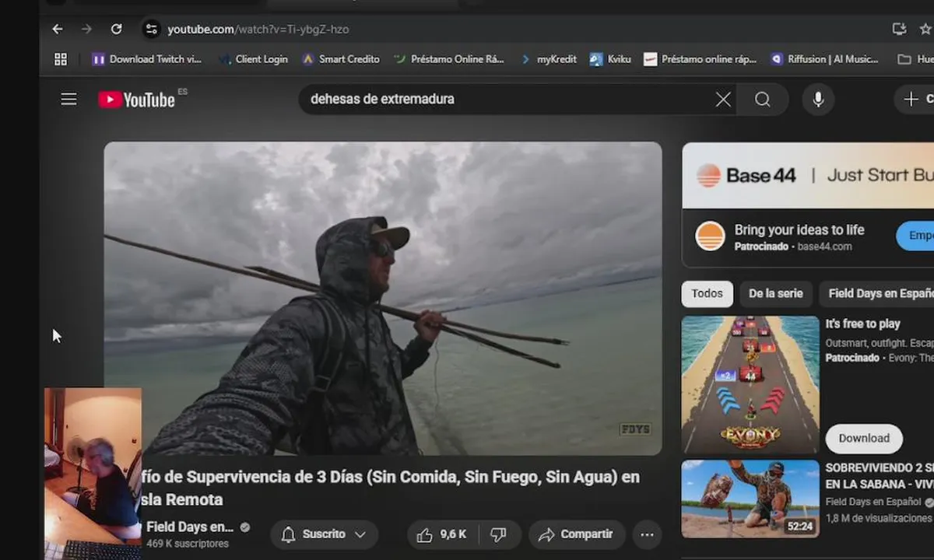
Task: Open the Client Login bookmark
Action: click(x=254, y=59)
